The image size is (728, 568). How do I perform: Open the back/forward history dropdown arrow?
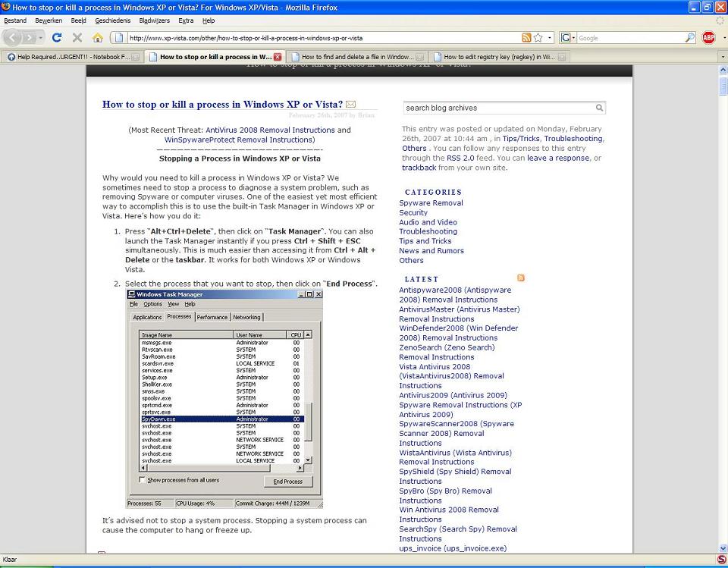point(41,38)
